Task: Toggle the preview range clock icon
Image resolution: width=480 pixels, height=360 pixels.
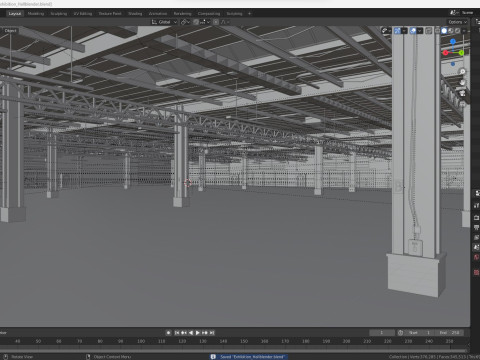Action: click(400, 333)
